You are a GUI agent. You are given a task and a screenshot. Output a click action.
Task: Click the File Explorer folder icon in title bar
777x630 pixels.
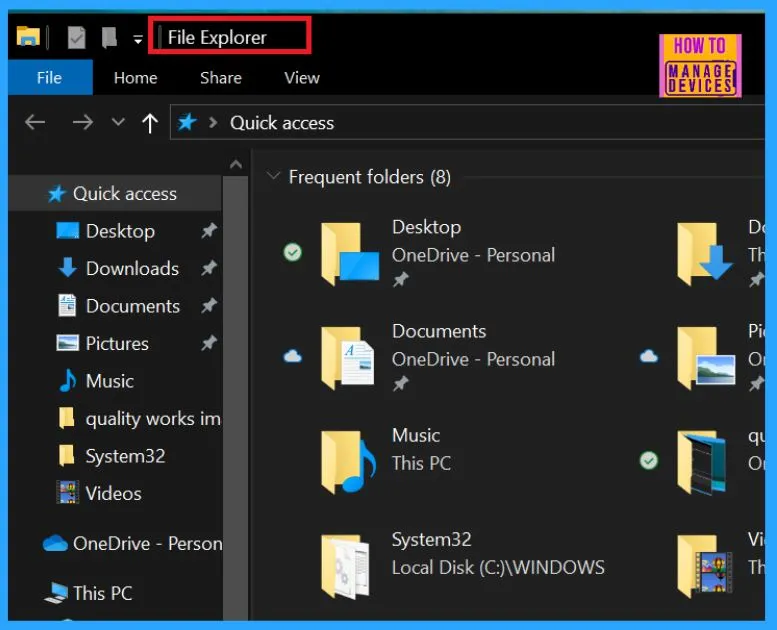[28, 37]
